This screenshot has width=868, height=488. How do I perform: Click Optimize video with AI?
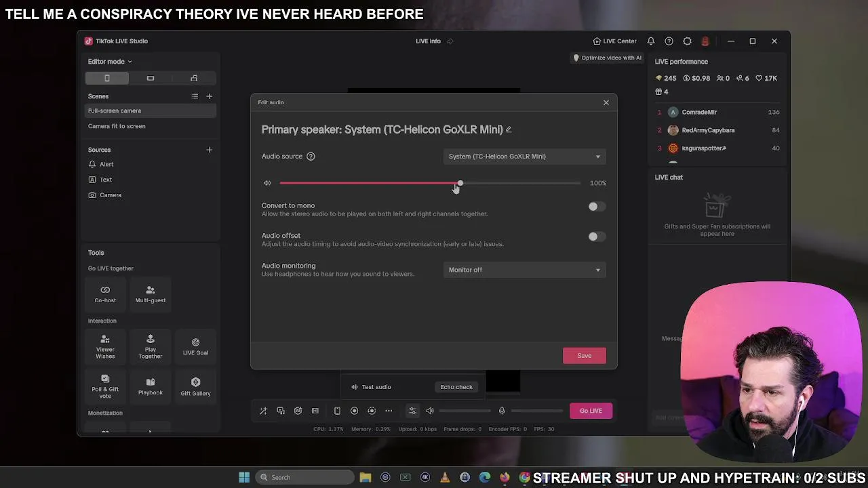607,58
